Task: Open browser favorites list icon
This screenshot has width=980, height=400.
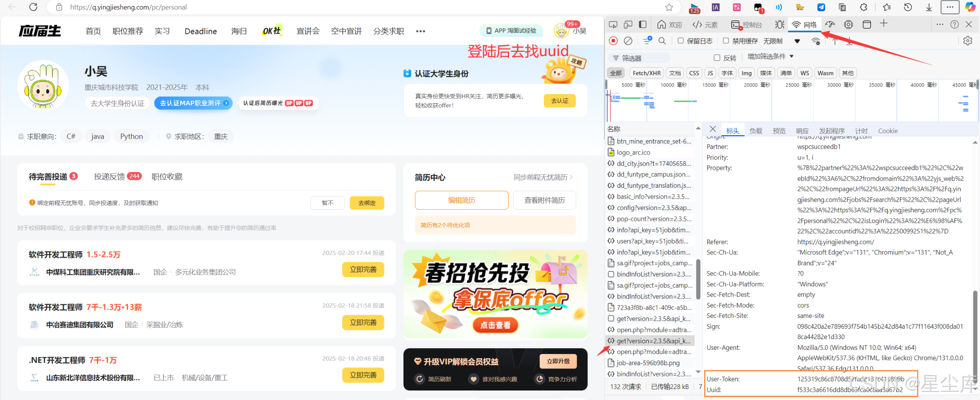Action: click(886, 7)
